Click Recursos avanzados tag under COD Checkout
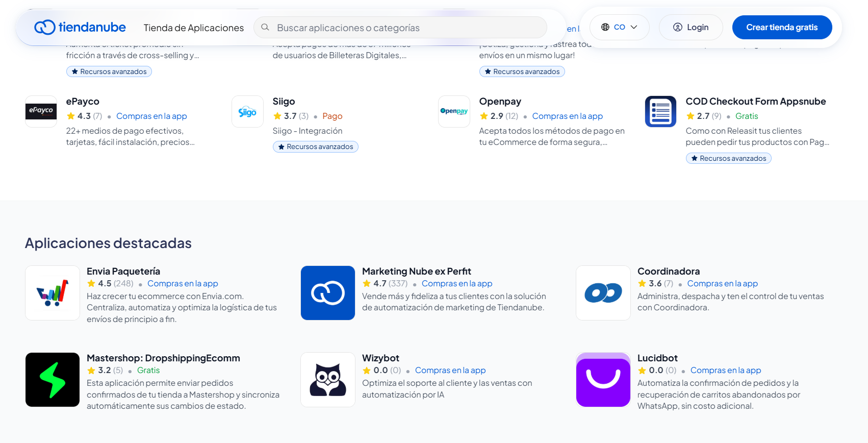The height and width of the screenshot is (443, 868). click(x=729, y=159)
